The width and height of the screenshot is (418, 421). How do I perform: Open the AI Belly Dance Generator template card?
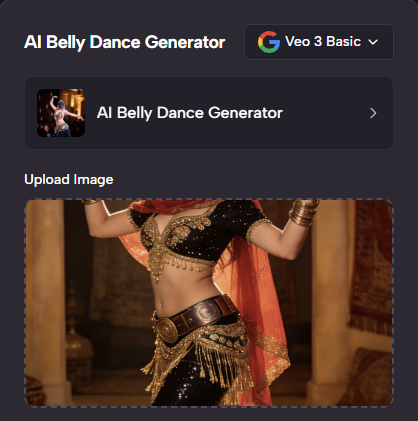pyautogui.click(x=209, y=113)
